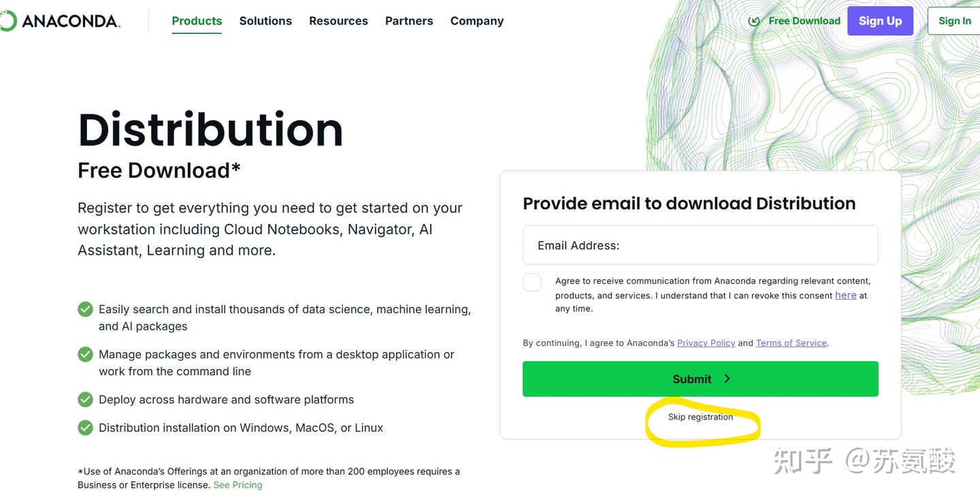Click the arrow chevron on Submit button
980x500 pixels.
click(727, 379)
